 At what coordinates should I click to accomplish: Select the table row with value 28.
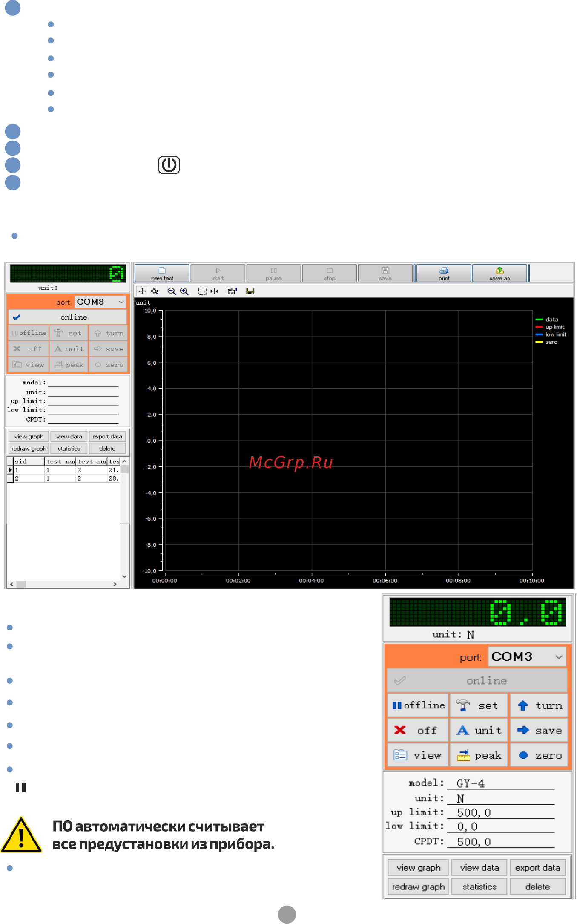(64, 478)
